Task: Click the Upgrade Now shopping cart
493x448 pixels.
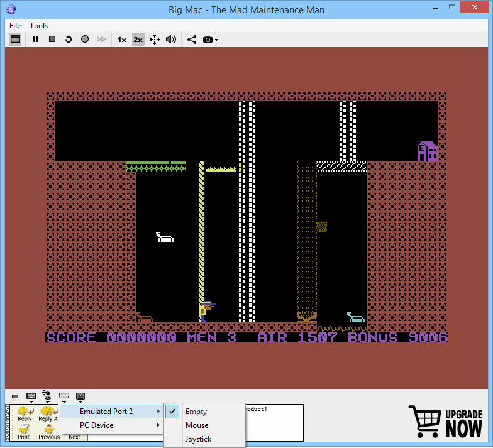Action: 445,422
